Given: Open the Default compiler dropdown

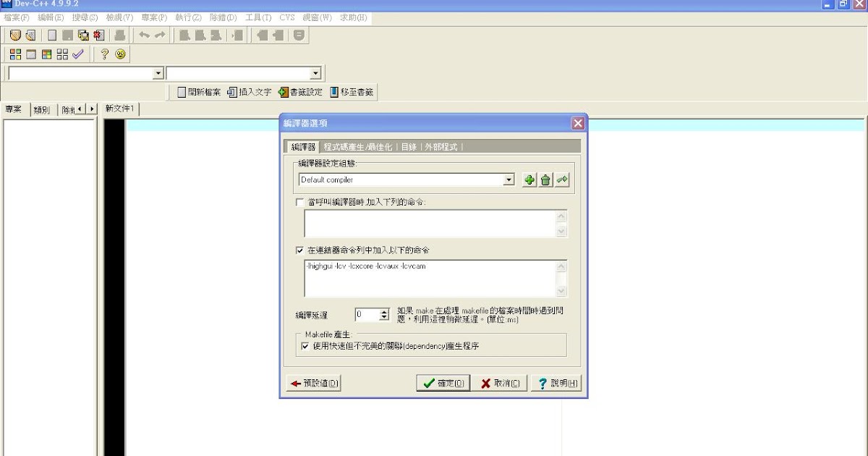Looking at the screenshot, I should pyautogui.click(x=509, y=180).
